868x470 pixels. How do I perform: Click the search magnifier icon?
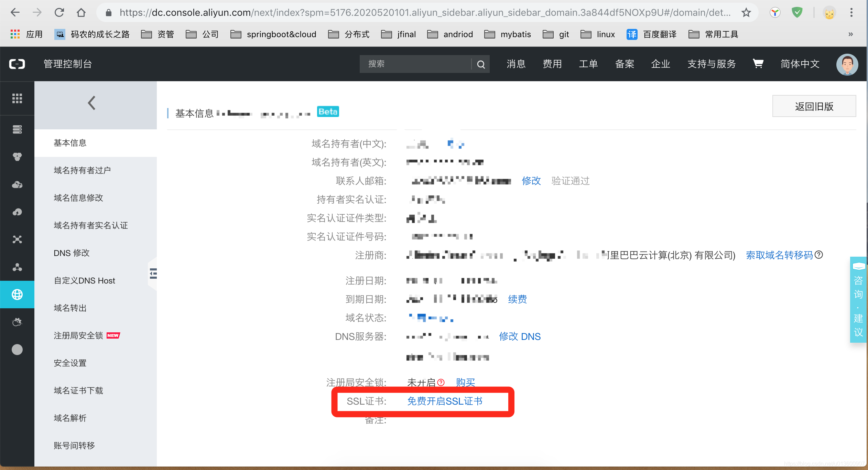click(x=481, y=64)
